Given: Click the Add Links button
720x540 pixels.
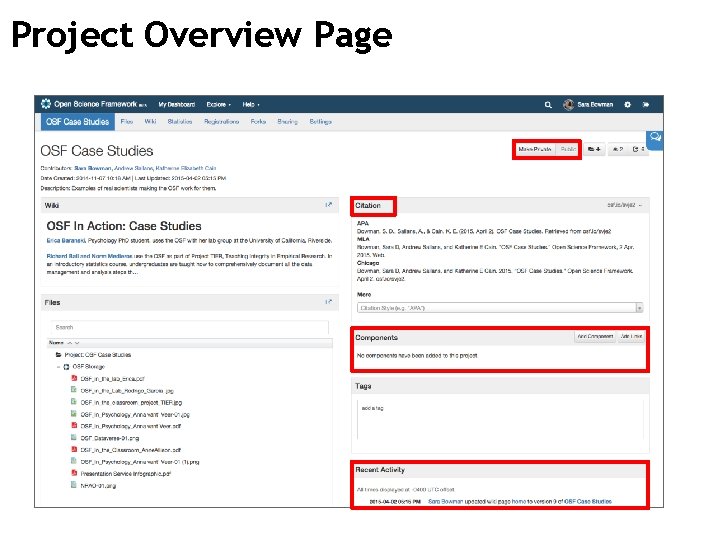Looking at the screenshot, I should pos(631,337).
